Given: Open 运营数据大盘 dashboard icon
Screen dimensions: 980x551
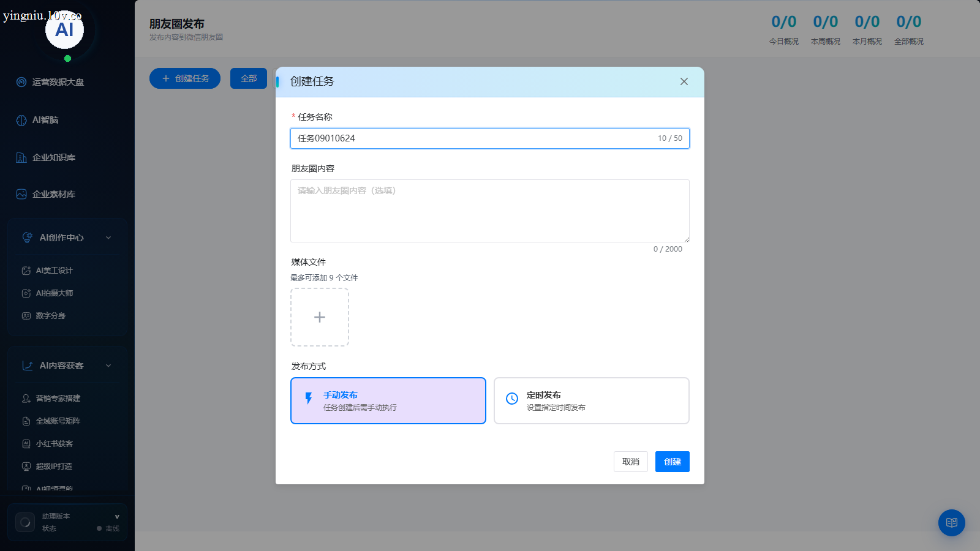Looking at the screenshot, I should point(21,82).
